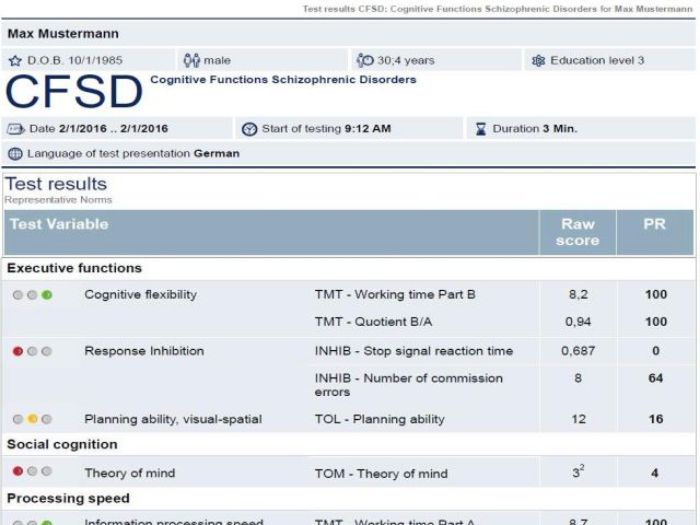Click the star icon beside D.O.B.
This screenshot has height=525, width=700.
pyautogui.click(x=15, y=61)
